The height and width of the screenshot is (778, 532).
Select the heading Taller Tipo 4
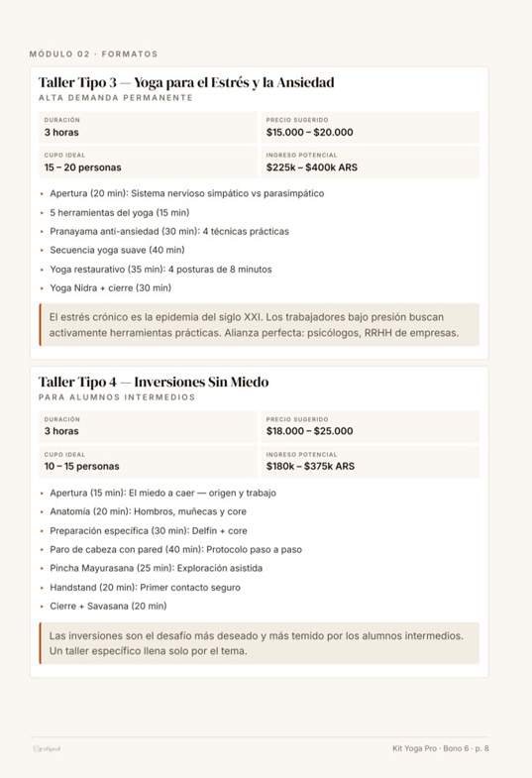tap(154, 382)
